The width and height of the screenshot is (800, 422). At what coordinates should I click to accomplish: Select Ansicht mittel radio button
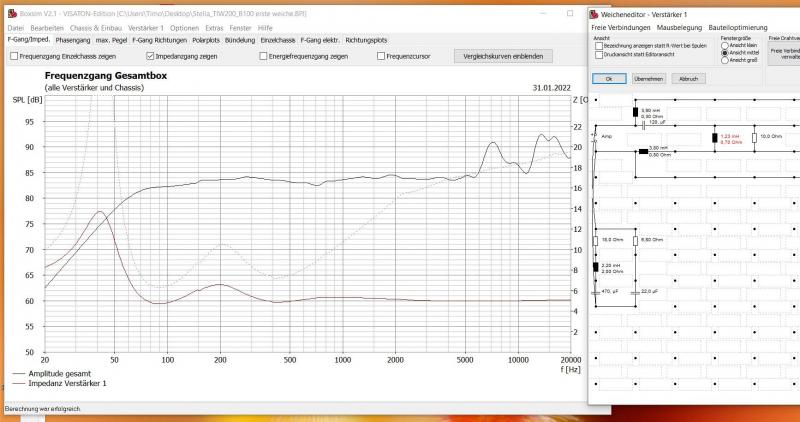click(x=724, y=53)
